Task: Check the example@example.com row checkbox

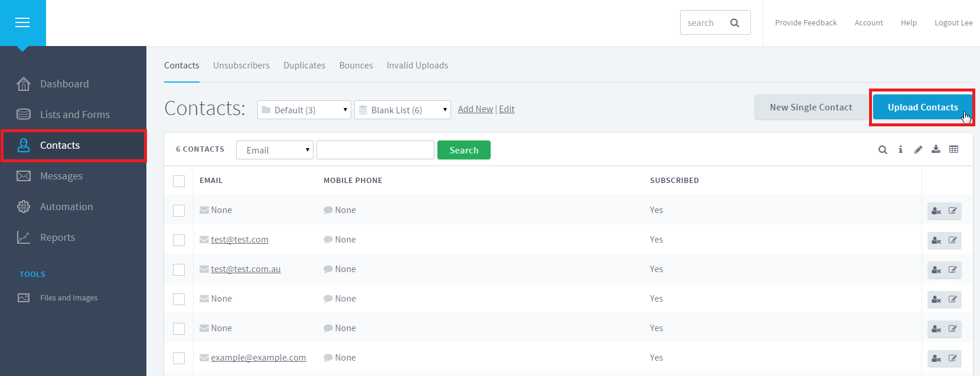Action: click(x=179, y=358)
